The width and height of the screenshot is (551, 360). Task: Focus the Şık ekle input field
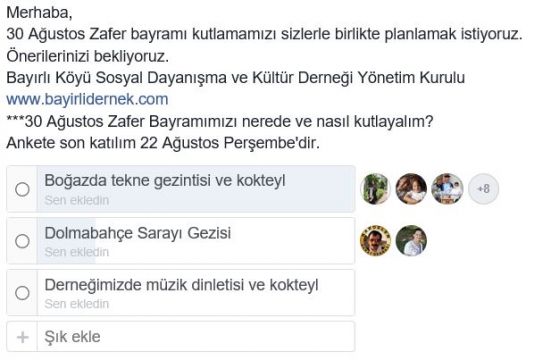pyautogui.click(x=196, y=337)
